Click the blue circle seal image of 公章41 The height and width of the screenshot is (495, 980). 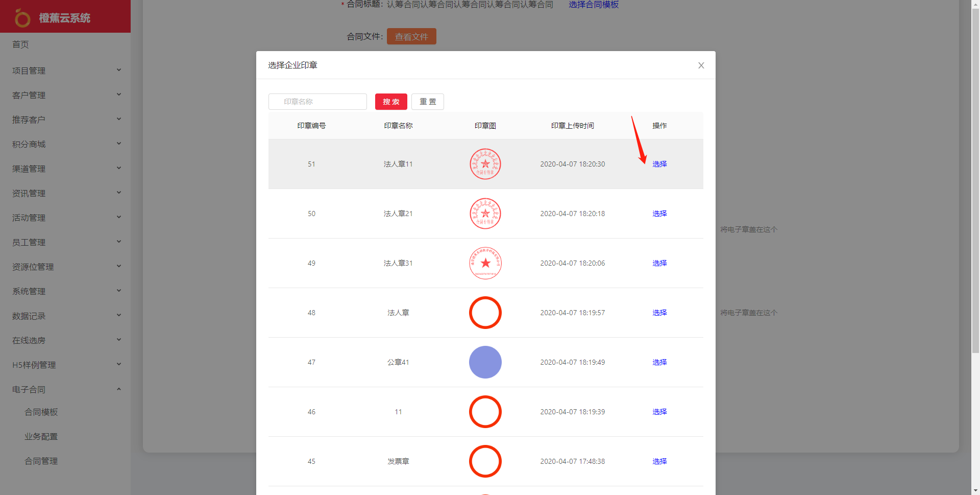pos(485,362)
